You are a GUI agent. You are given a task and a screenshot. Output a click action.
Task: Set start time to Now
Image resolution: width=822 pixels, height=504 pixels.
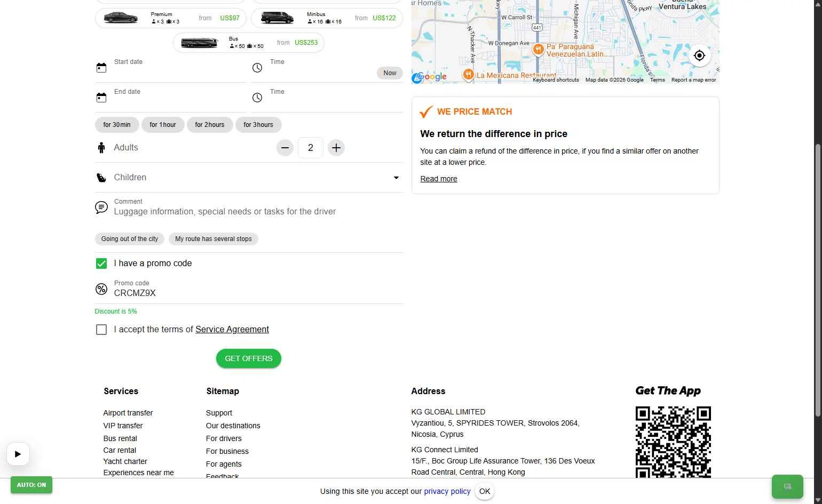[390, 73]
